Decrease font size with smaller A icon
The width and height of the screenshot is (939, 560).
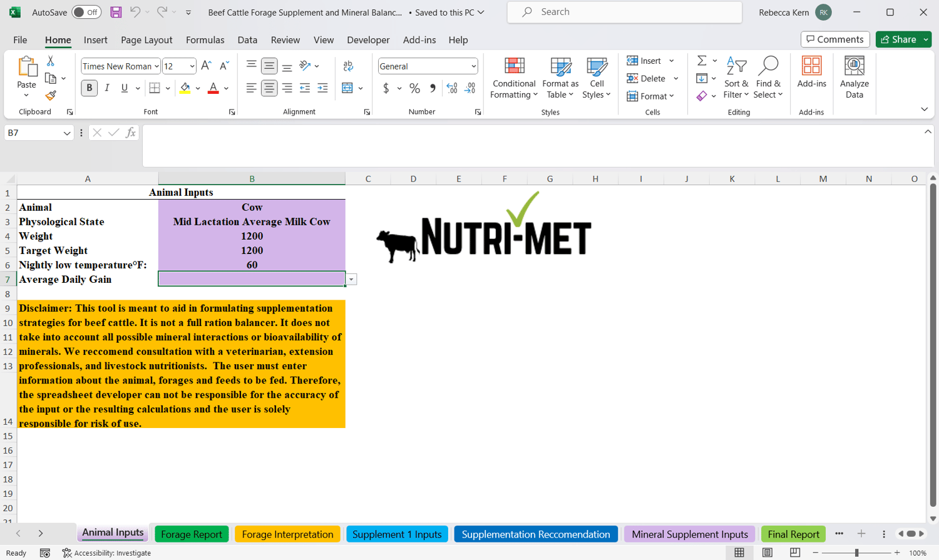(x=224, y=66)
